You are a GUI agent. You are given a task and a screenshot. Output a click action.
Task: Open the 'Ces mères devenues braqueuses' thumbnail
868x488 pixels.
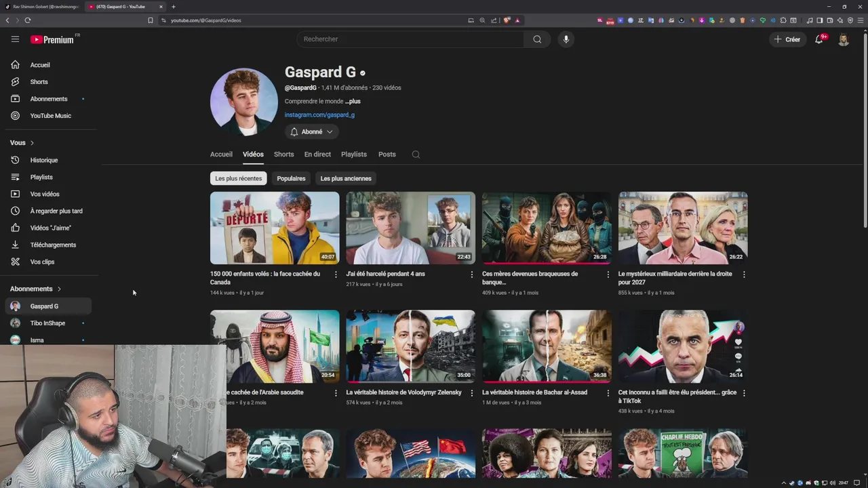pos(547,228)
